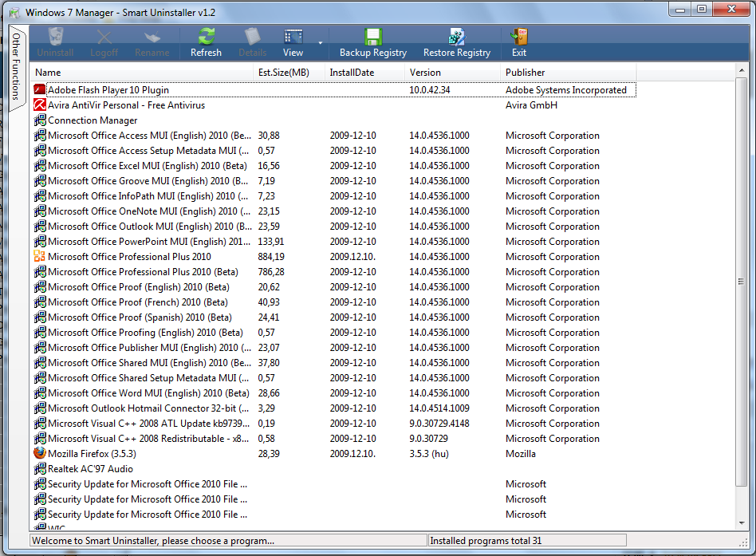Image resolution: width=756 pixels, height=556 pixels.
Task: Select Microsoft Office OneNote MUI icon
Action: pyautogui.click(x=40, y=211)
